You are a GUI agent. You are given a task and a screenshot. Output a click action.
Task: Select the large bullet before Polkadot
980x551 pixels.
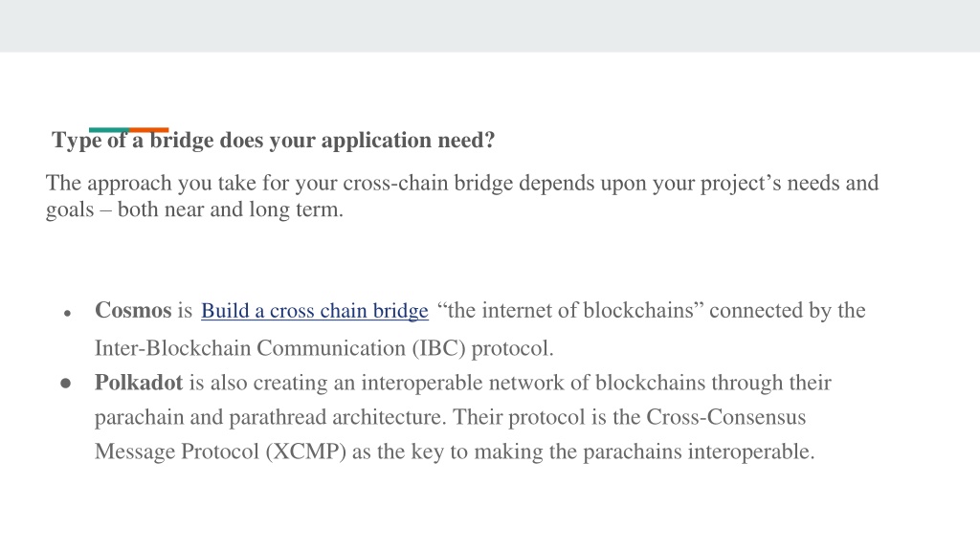click(x=66, y=383)
